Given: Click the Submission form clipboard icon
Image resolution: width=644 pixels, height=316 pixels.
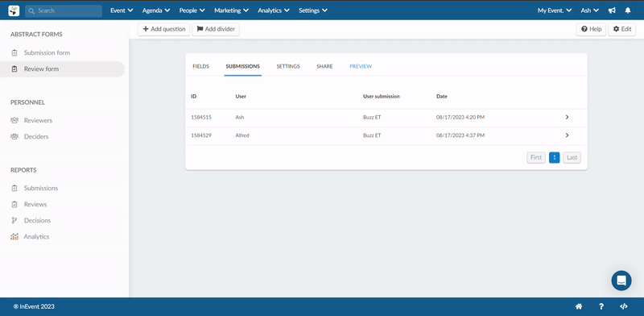Looking at the screenshot, I should point(14,52).
